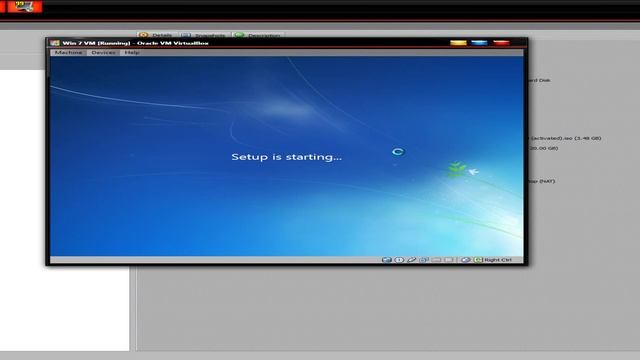Open the Devices menu of the VM window
The width and height of the screenshot is (640, 360).
click(x=103, y=53)
